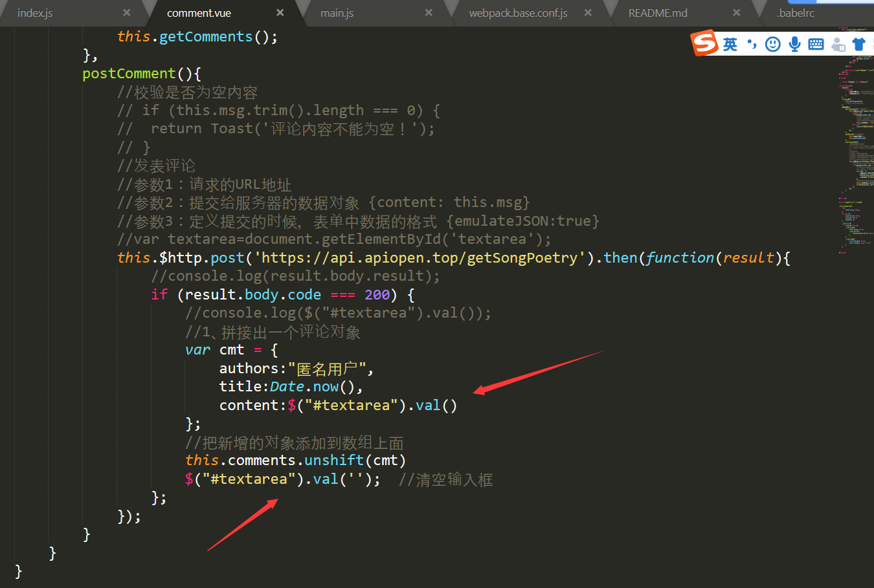The image size is (874, 588).
Task: Click the '//把新增的对象添加到数组上面' comment
Action: pyautogui.click(x=295, y=442)
